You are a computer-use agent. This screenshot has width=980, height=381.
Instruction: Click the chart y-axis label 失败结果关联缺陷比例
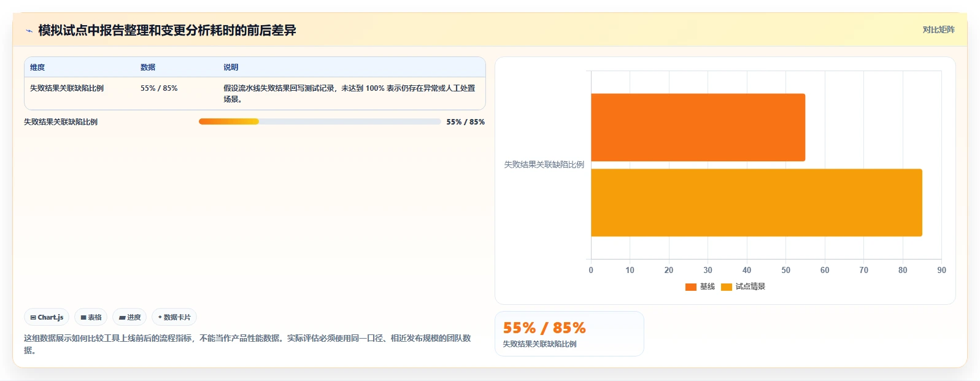pyautogui.click(x=544, y=164)
